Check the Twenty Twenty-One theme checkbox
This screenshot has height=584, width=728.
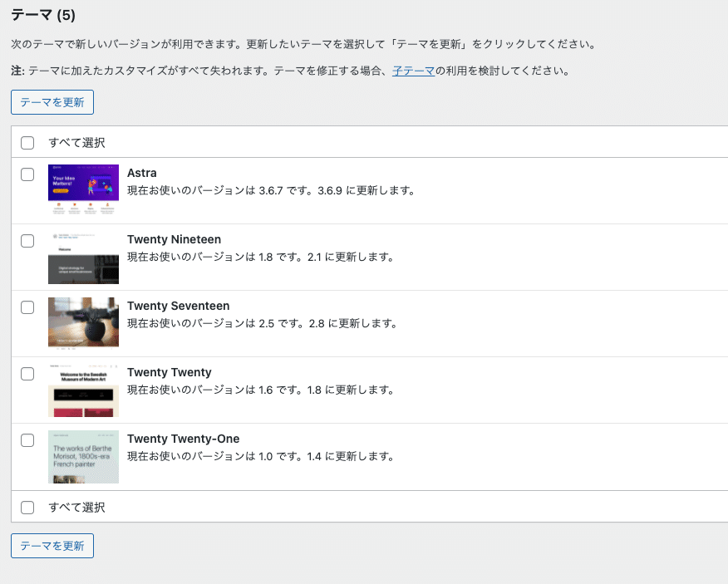click(27, 440)
